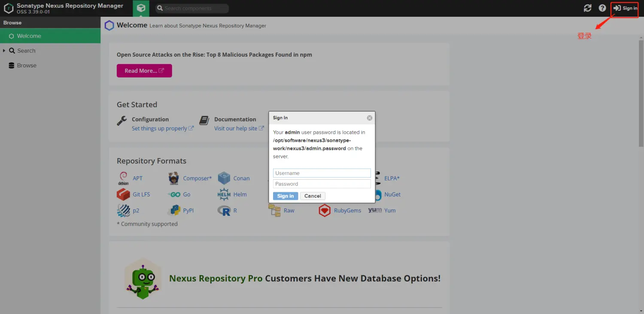Open the 'Visit our help site' link

pyautogui.click(x=236, y=128)
